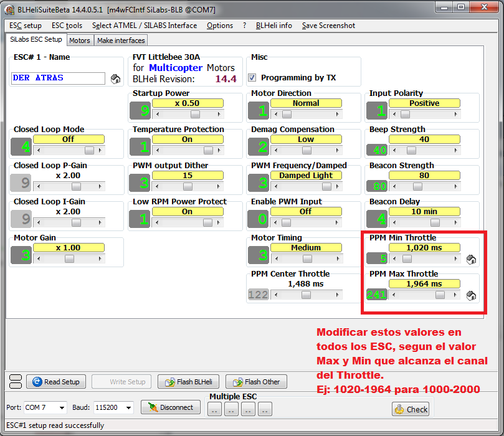Switch to the Make interfaces tab
This screenshot has height=436, width=504.
click(x=121, y=40)
